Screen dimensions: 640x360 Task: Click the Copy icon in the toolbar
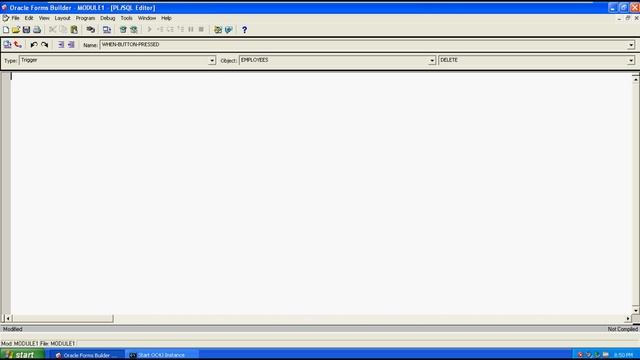[x=63, y=30]
